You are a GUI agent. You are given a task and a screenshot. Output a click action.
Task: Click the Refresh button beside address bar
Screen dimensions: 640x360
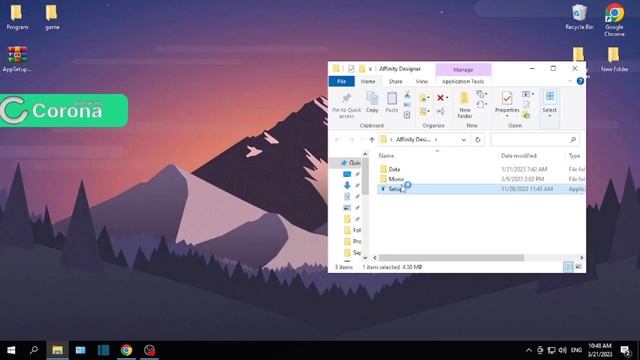coord(478,140)
